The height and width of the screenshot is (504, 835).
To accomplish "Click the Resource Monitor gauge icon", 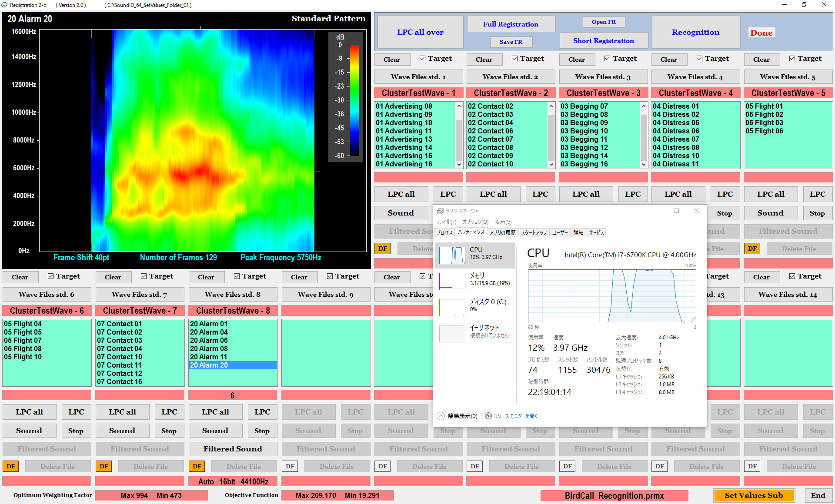I will pyautogui.click(x=488, y=416).
